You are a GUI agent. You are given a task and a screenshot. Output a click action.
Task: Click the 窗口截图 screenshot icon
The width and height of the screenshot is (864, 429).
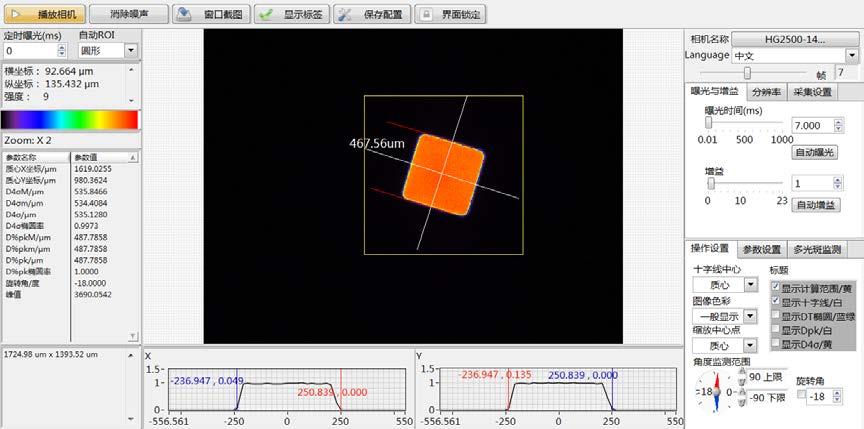click(x=184, y=15)
